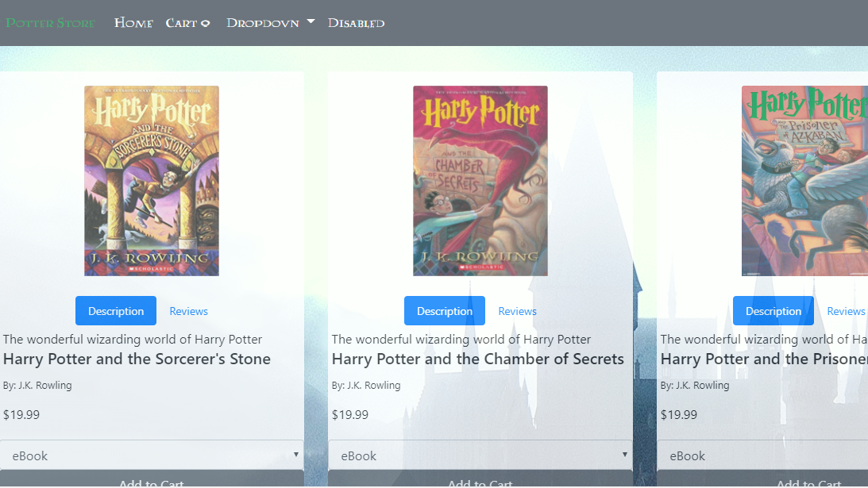Open the Cart nav item
Image resolution: width=868 pixels, height=488 pixels.
click(187, 23)
